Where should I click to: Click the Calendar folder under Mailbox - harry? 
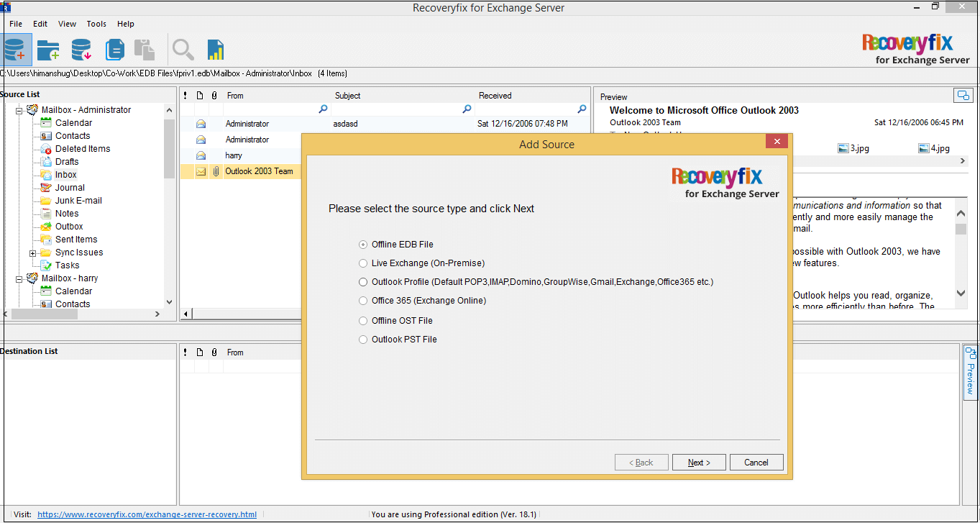(x=73, y=291)
